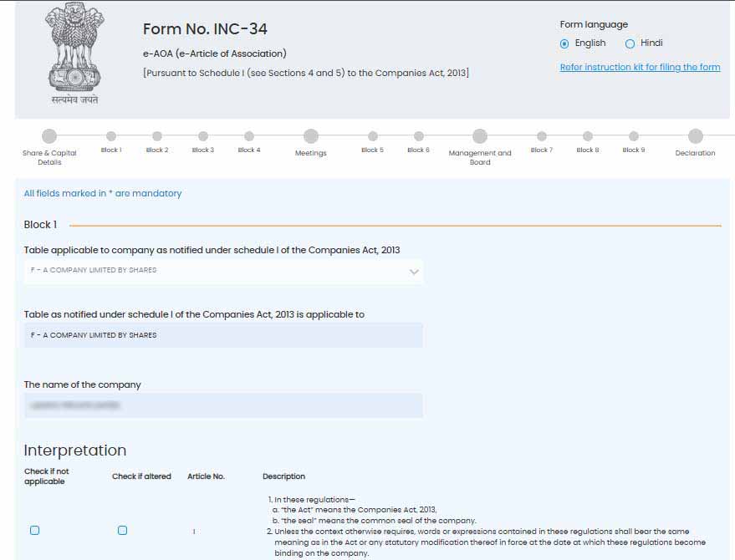The height and width of the screenshot is (560, 735).
Task: Jump to Block 7 step marker
Action: (542, 136)
